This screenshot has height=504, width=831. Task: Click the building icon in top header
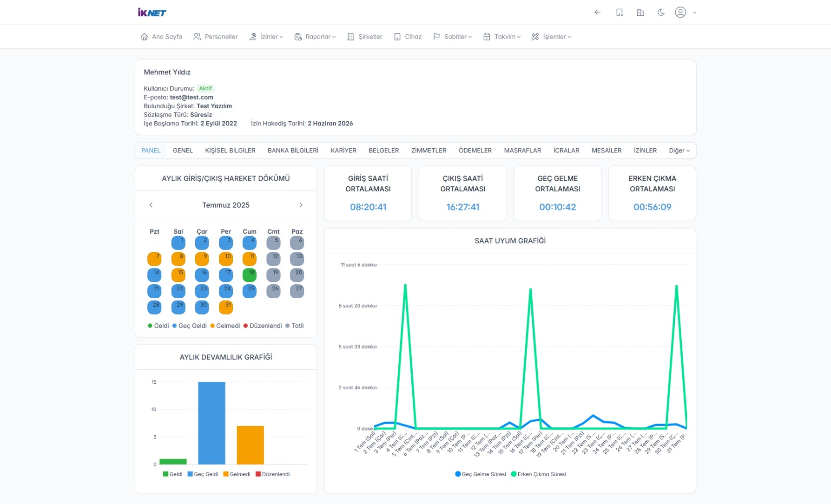tap(640, 13)
